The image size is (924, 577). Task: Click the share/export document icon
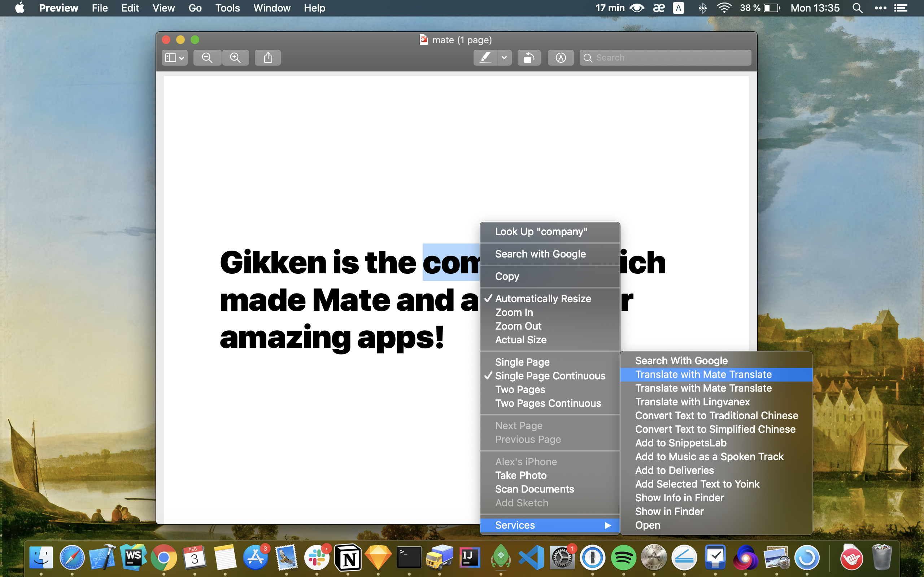(x=267, y=58)
